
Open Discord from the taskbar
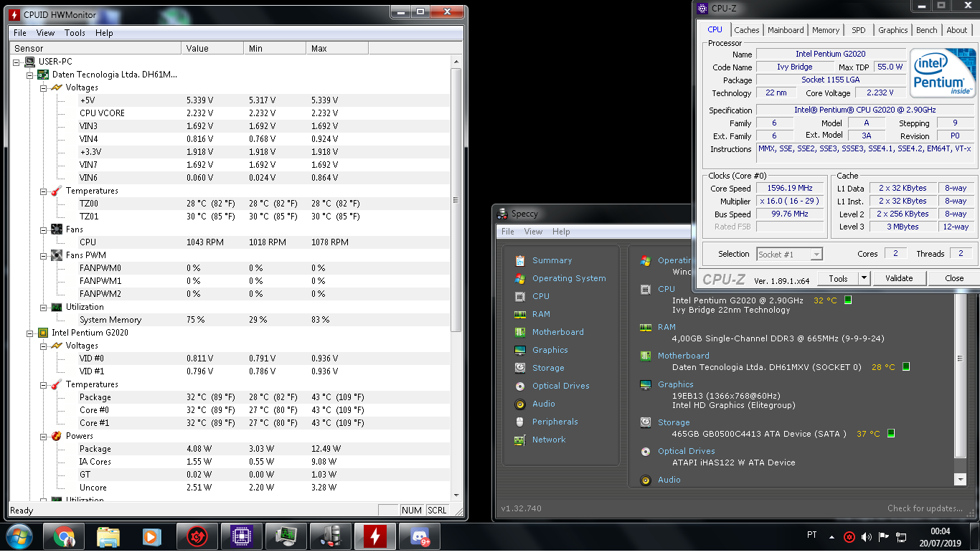(420, 536)
